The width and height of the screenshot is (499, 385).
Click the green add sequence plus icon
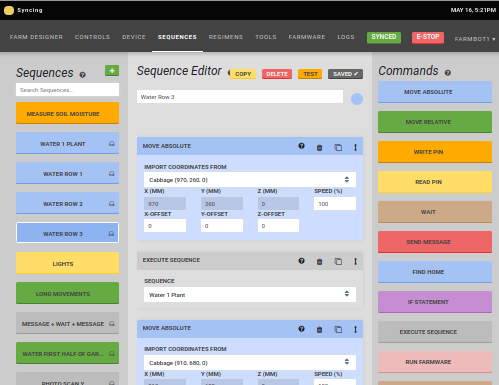[x=112, y=71]
